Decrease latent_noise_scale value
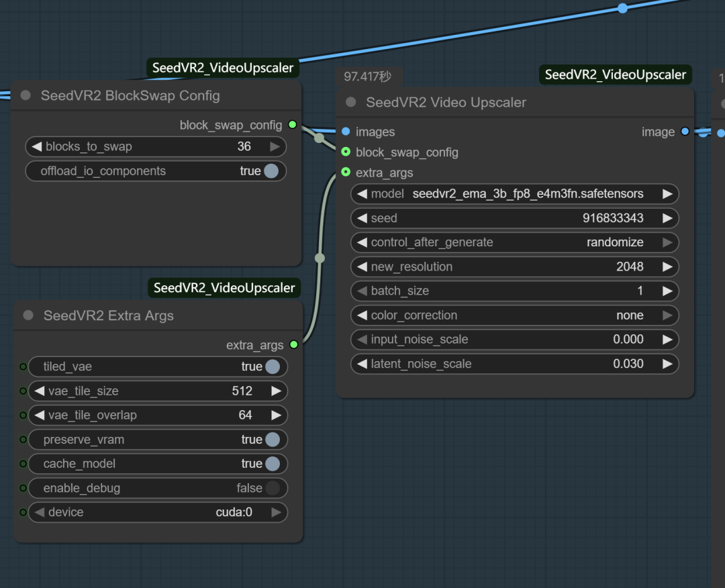Screen dimensions: 725x588 click(x=362, y=364)
